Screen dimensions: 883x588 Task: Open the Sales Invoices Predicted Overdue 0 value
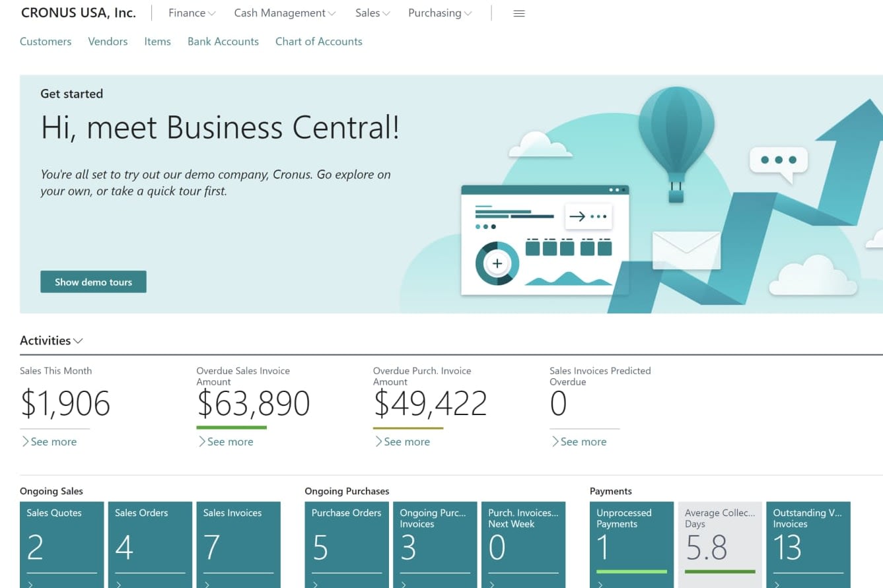pyautogui.click(x=559, y=404)
